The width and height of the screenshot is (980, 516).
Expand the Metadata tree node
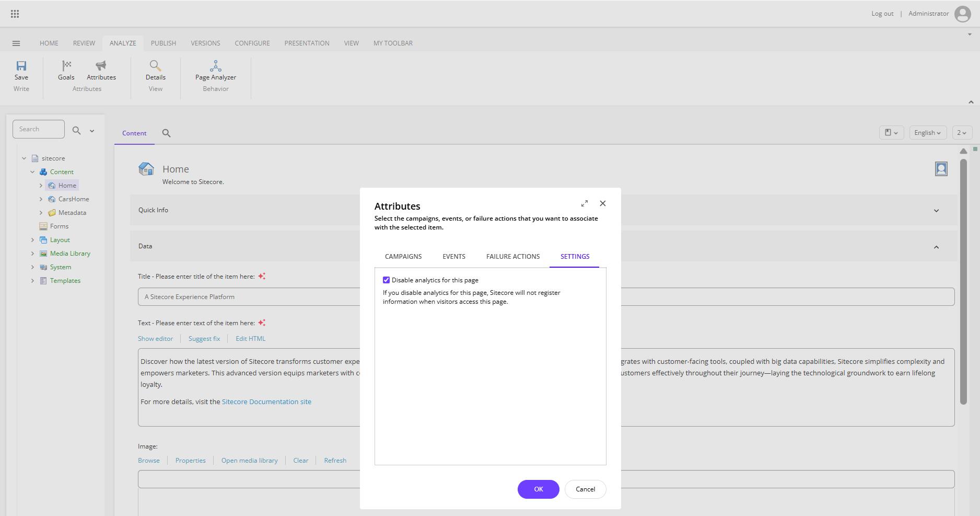tap(41, 213)
